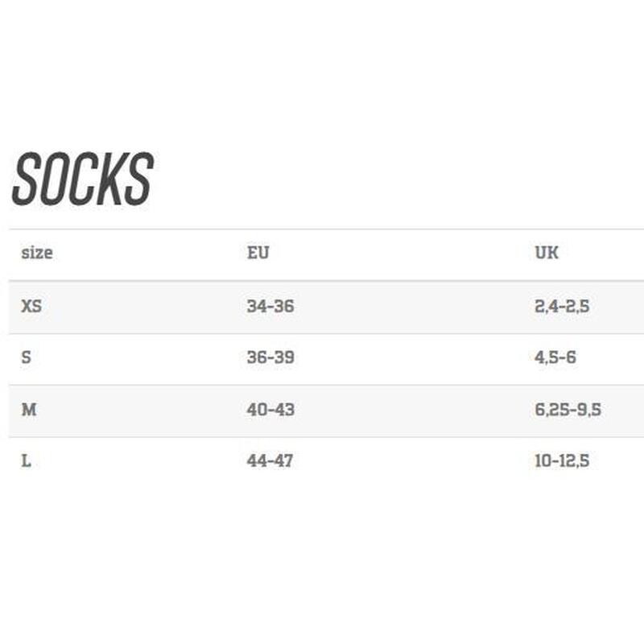Select the UK column header
This screenshot has height=644, width=644.
(x=547, y=253)
